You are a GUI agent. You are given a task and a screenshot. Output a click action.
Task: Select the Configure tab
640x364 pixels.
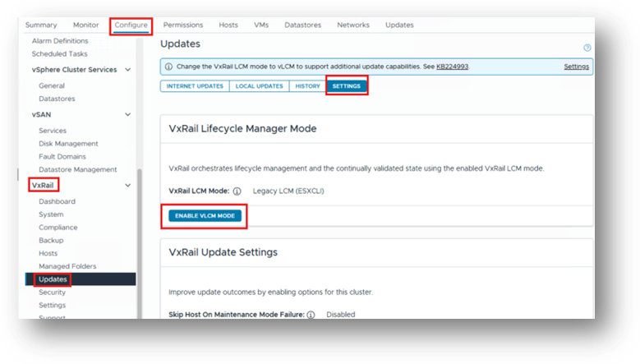click(131, 25)
